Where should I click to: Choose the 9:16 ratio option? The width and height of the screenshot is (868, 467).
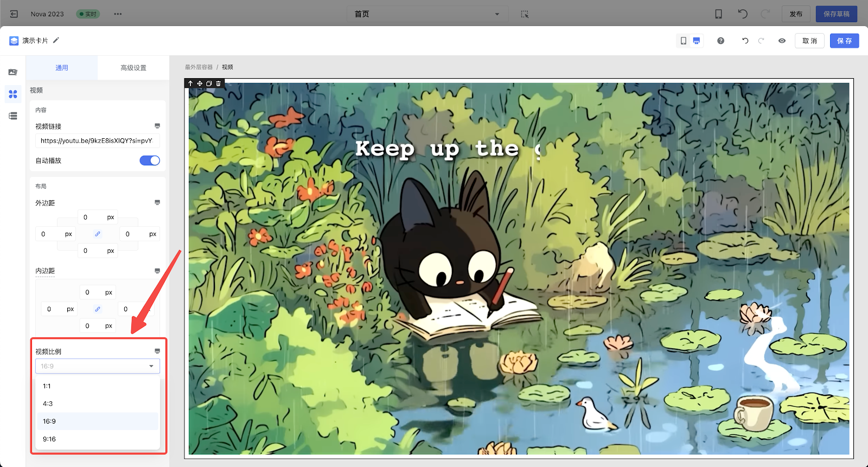pyautogui.click(x=98, y=439)
